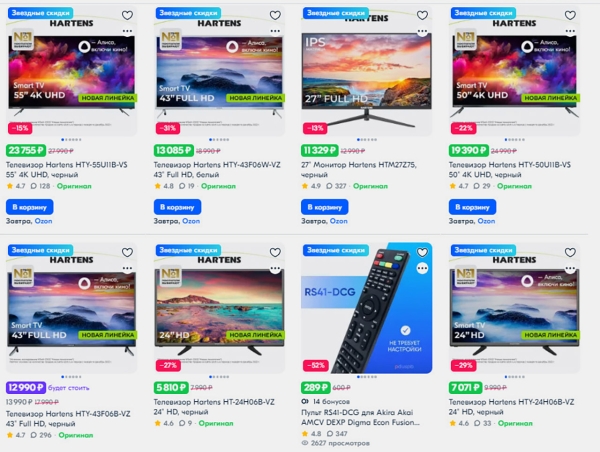Open more options on HTY-24H06B-VZ TV card

coord(570,268)
